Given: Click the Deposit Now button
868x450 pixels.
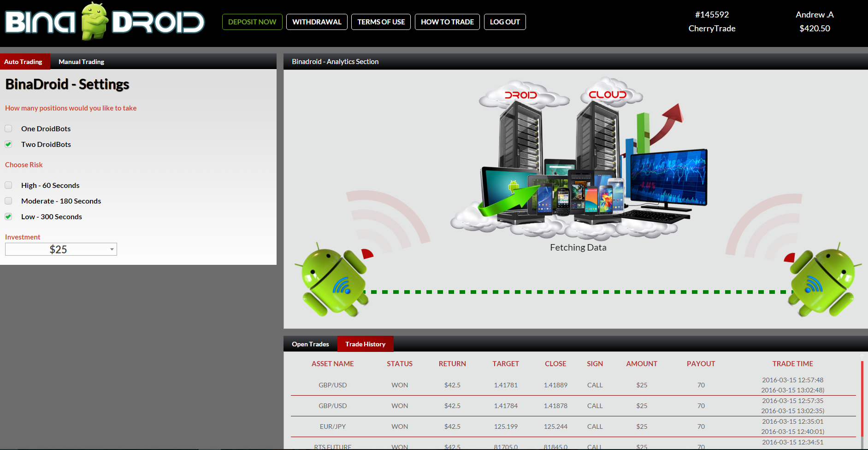Looking at the screenshot, I should [252, 22].
